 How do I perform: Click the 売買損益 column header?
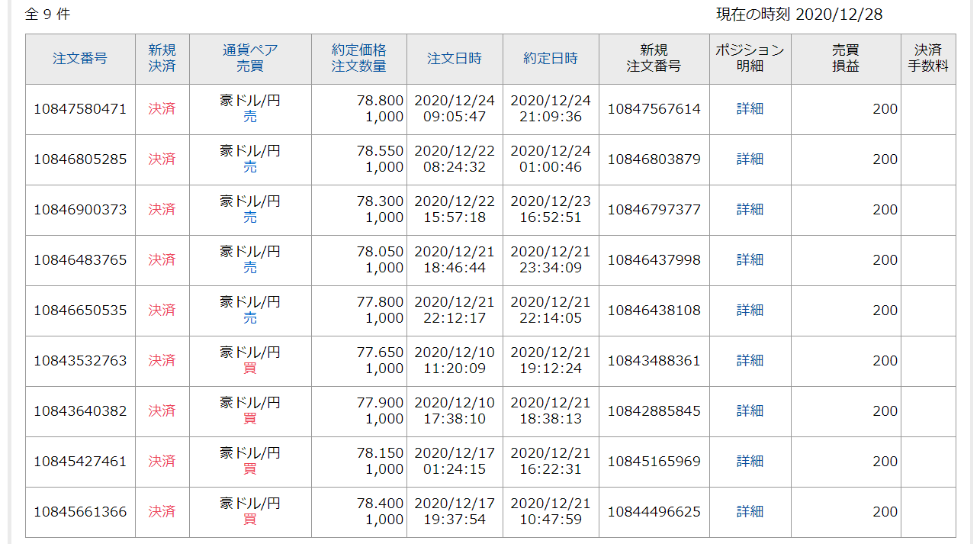(846, 59)
